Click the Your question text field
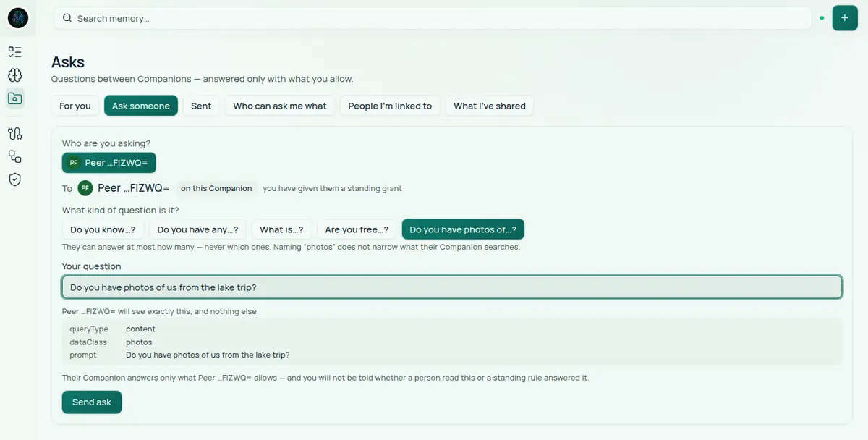This screenshot has width=868, height=440. pos(452,287)
